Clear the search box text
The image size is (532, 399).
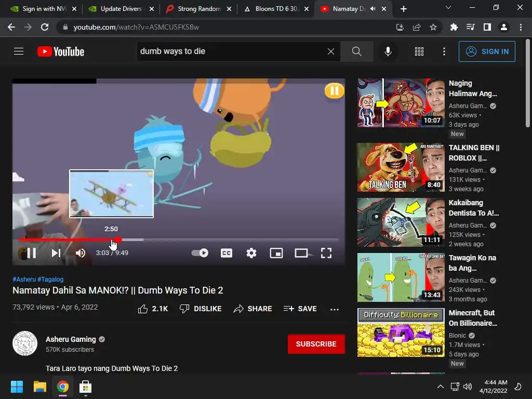pyautogui.click(x=330, y=51)
